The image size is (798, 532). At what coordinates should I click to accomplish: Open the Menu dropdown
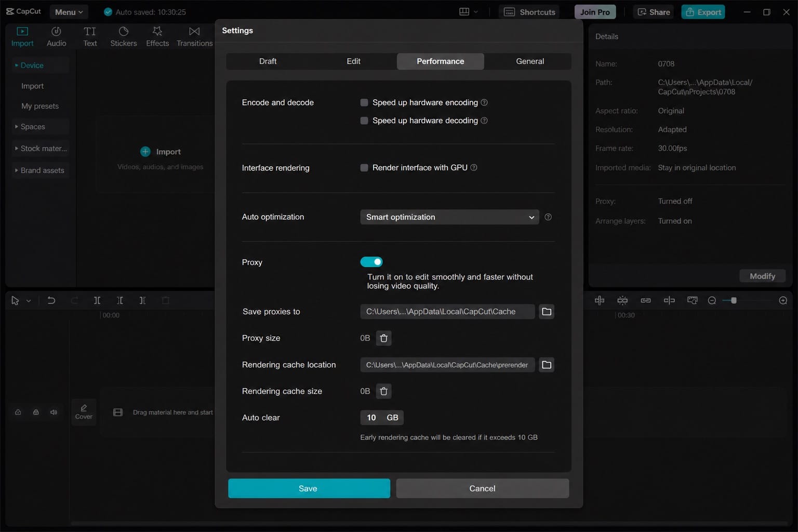click(x=69, y=12)
